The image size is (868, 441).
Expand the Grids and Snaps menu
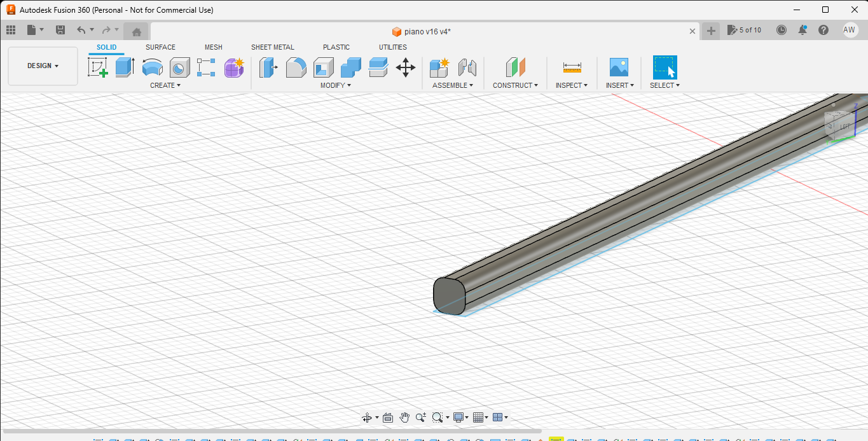(479, 417)
